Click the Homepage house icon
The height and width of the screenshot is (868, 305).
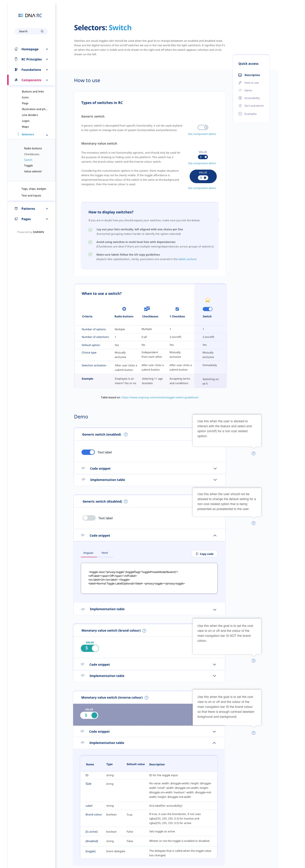click(x=16, y=49)
